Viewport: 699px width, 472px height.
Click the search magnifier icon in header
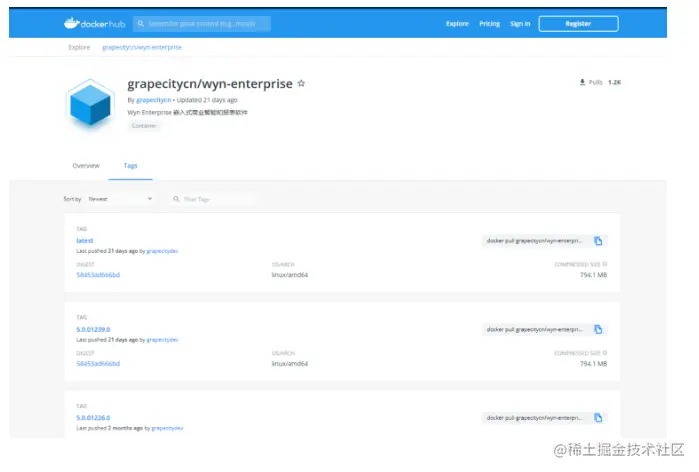coord(141,24)
